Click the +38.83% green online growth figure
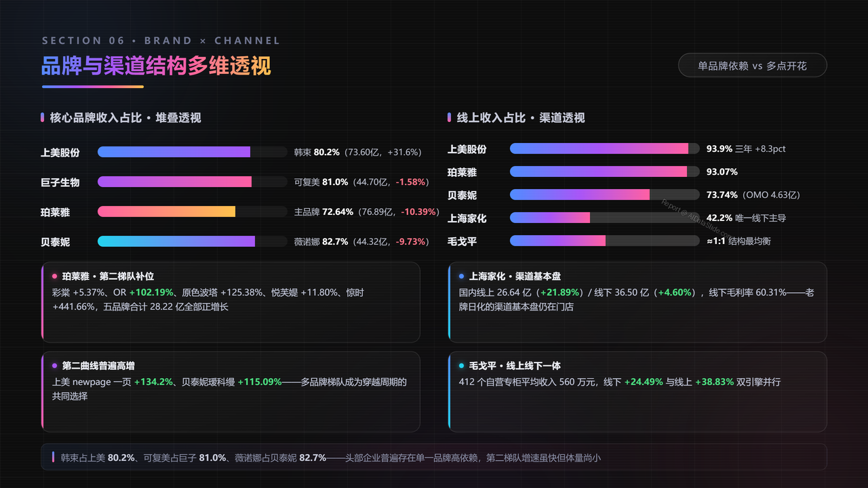Image resolution: width=868 pixels, height=488 pixels. (714, 382)
